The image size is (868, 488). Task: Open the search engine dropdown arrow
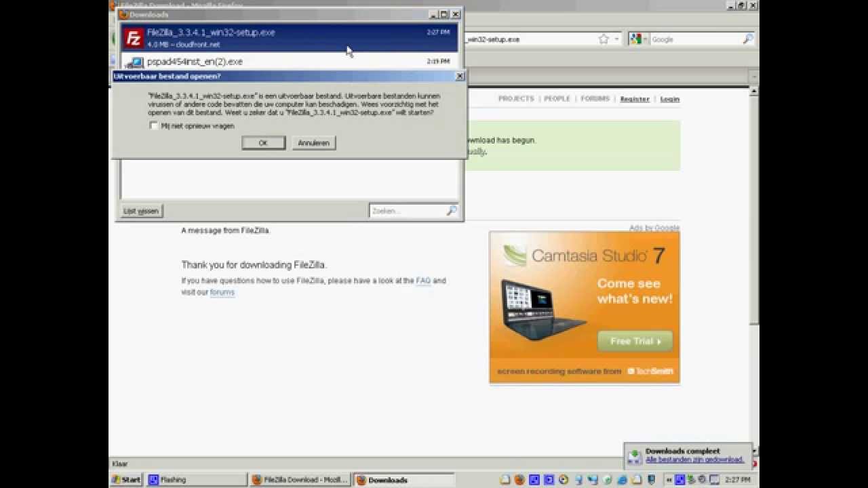[x=646, y=39]
